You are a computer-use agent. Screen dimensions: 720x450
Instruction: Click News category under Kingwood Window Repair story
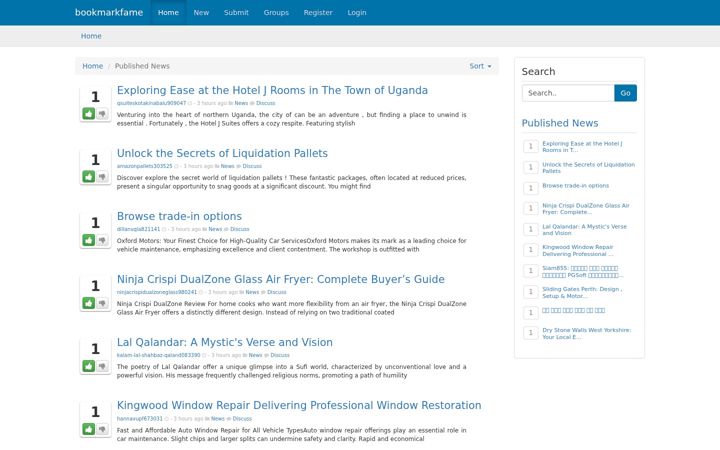[218, 418]
